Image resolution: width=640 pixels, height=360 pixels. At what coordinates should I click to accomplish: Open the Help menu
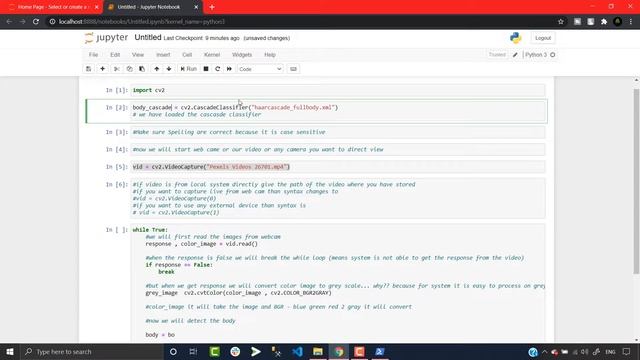pos(270,55)
